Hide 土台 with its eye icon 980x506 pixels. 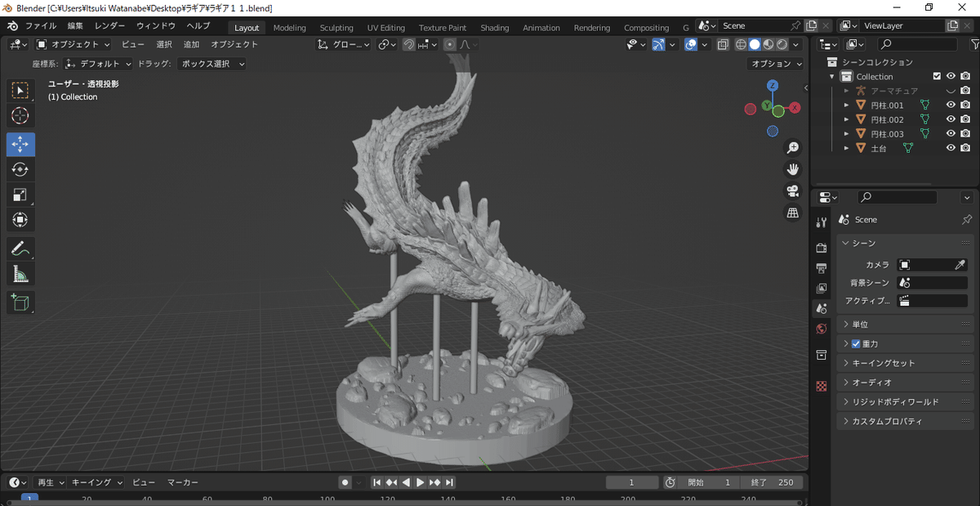point(951,148)
